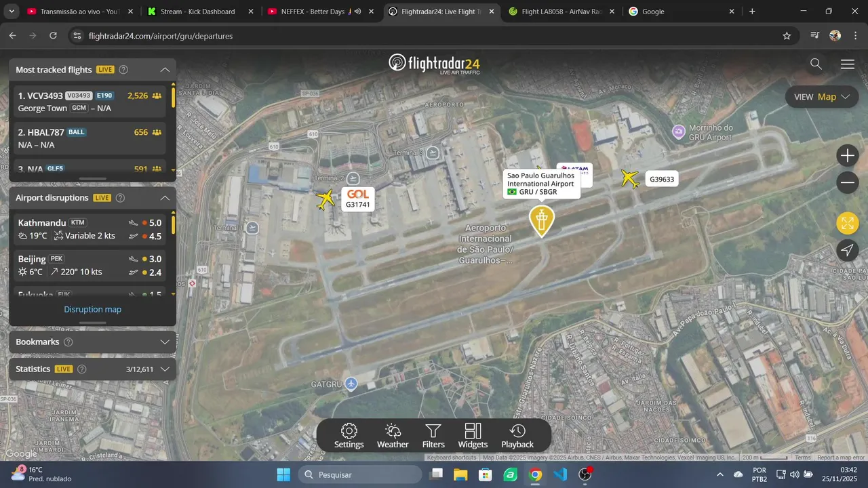Open the Flightradar24 search magnifier
The width and height of the screenshot is (868, 488).
(816, 64)
